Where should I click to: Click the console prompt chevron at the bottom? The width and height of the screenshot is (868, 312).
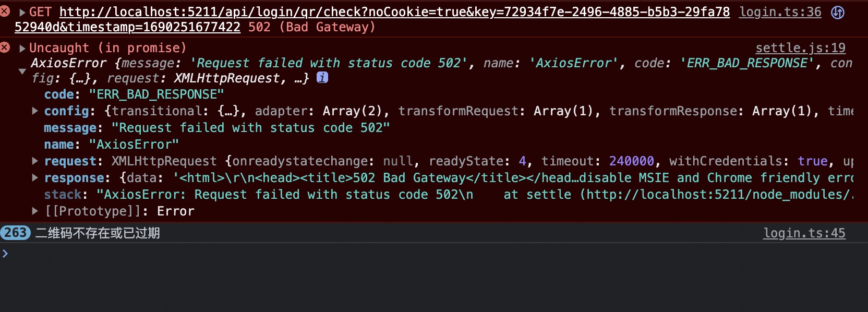pos(6,253)
